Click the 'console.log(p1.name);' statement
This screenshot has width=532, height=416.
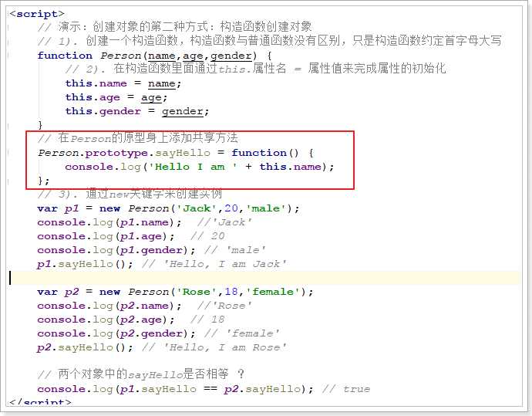pyautogui.click(x=109, y=222)
